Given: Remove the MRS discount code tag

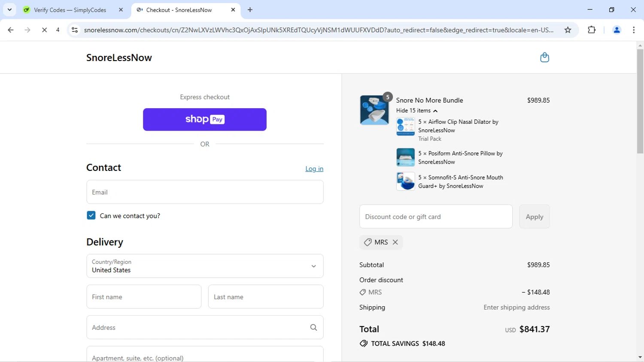Looking at the screenshot, I should (x=395, y=242).
